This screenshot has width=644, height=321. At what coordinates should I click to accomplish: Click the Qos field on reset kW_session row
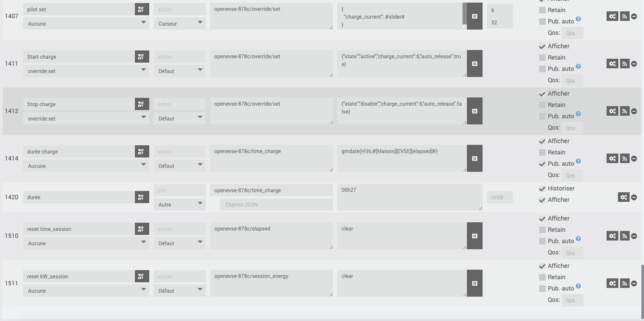(x=572, y=300)
